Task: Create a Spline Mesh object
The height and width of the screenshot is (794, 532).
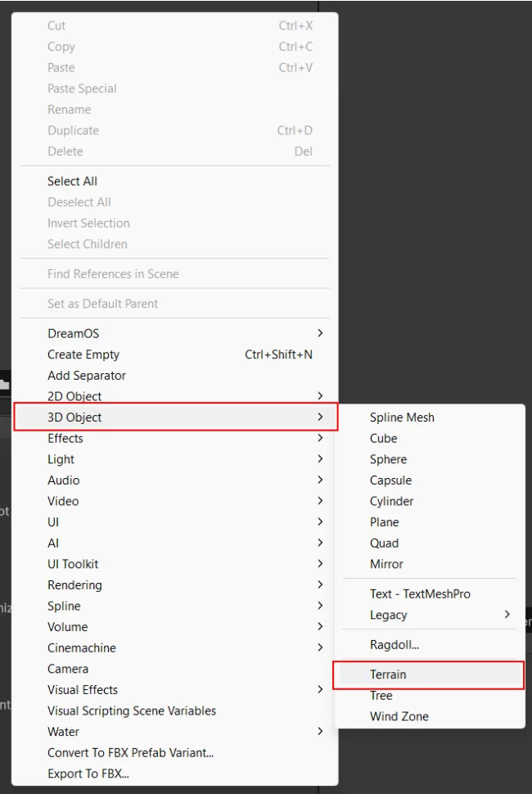Action: pyautogui.click(x=430, y=417)
